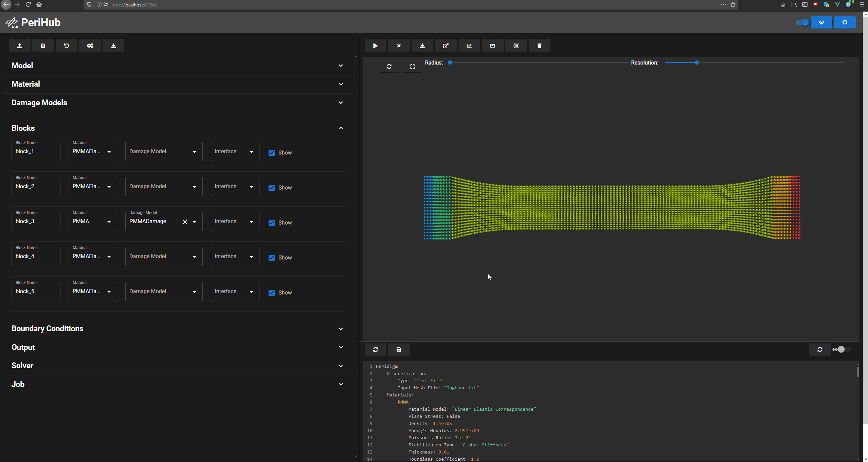Viewport: 868px width, 462px height.
Task: Uncheck Show for block_5
Action: (x=272, y=293)
